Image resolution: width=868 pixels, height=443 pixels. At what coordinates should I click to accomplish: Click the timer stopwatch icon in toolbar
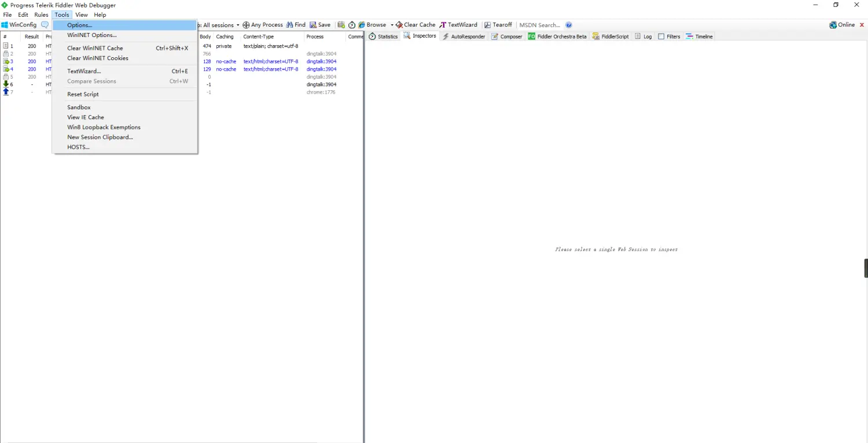tap(351, 25)
